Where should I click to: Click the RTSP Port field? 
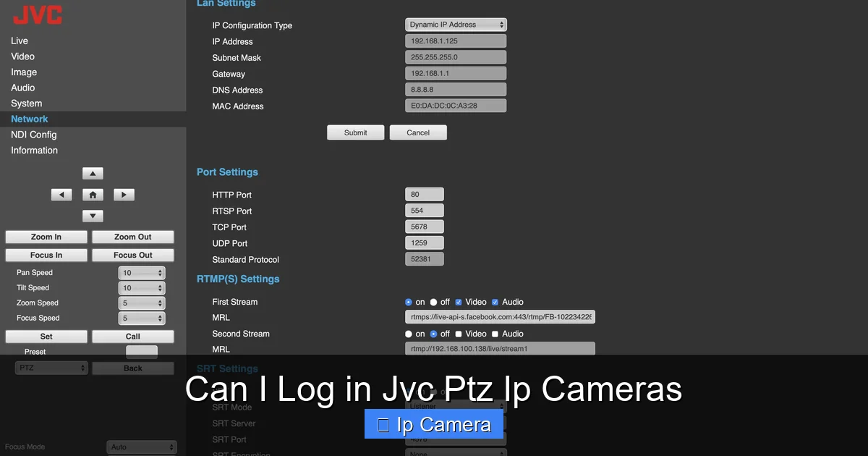[x=425, y=211]
